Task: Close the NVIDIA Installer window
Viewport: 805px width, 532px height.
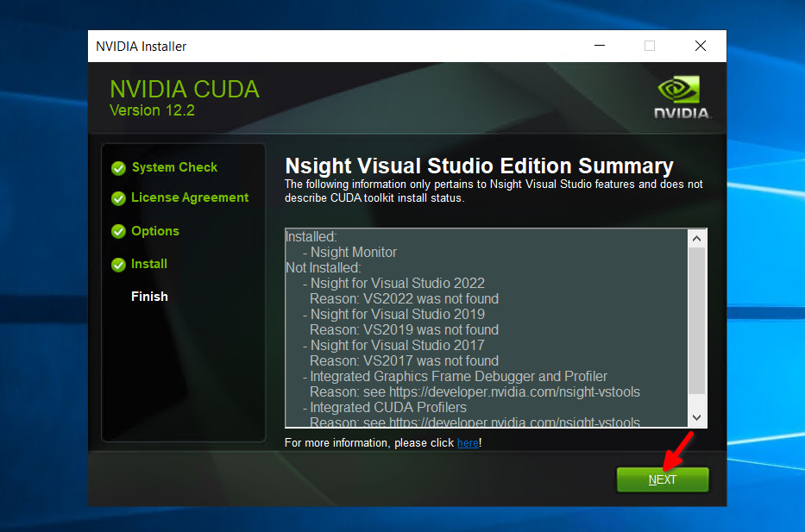Action: (701, 47)
